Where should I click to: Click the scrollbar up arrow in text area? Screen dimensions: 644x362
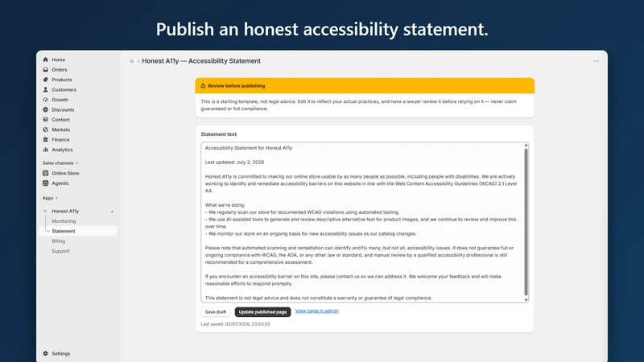click(x=526, y=146)
